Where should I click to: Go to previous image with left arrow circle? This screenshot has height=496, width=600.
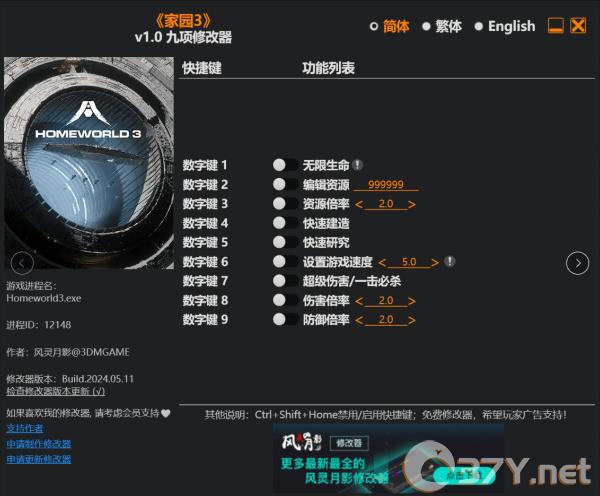22,263
